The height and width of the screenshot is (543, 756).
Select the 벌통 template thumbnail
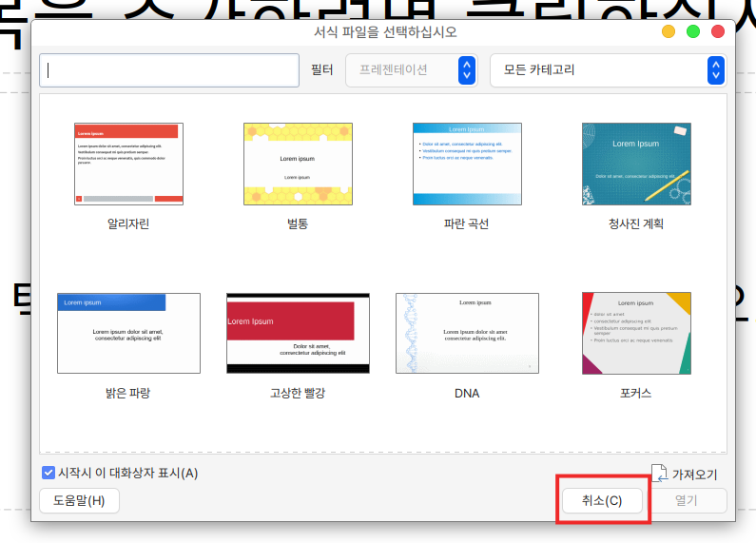298,164
